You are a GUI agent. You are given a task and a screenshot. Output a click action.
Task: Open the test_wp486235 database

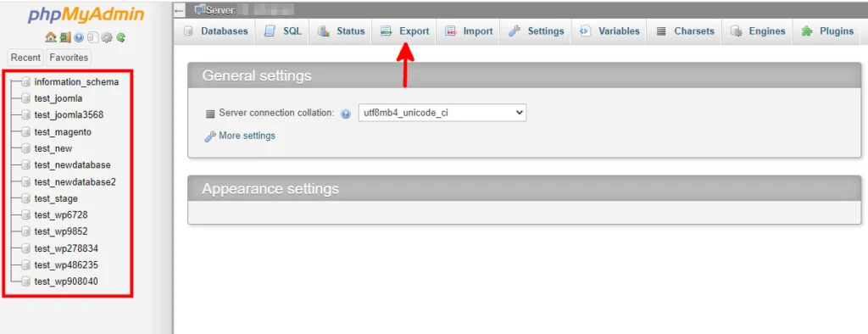click(x=66, y=264)
